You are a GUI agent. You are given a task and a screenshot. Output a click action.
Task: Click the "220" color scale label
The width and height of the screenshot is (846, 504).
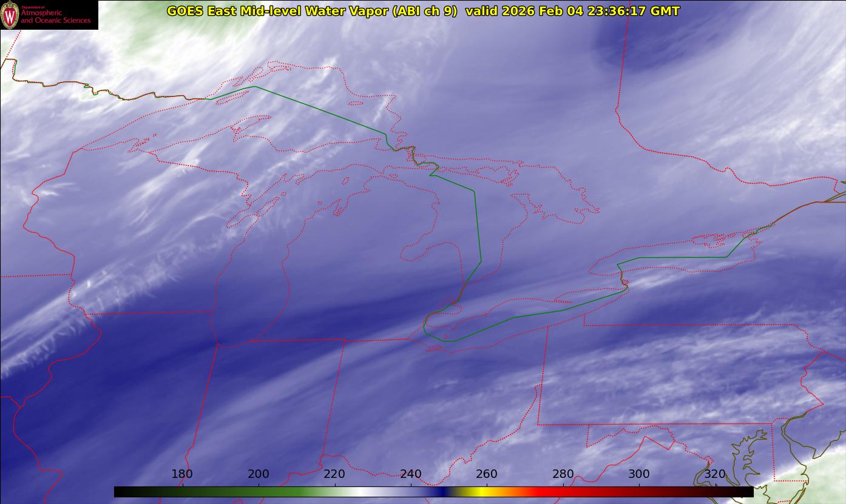tap(334, 474)
